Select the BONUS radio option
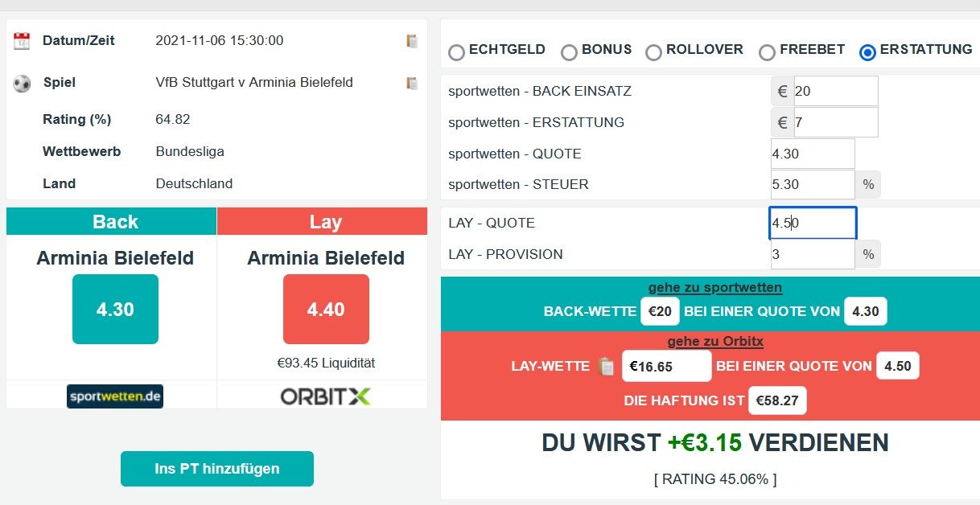980x505 pixels. pyautogui.click(x=570, y=52)
